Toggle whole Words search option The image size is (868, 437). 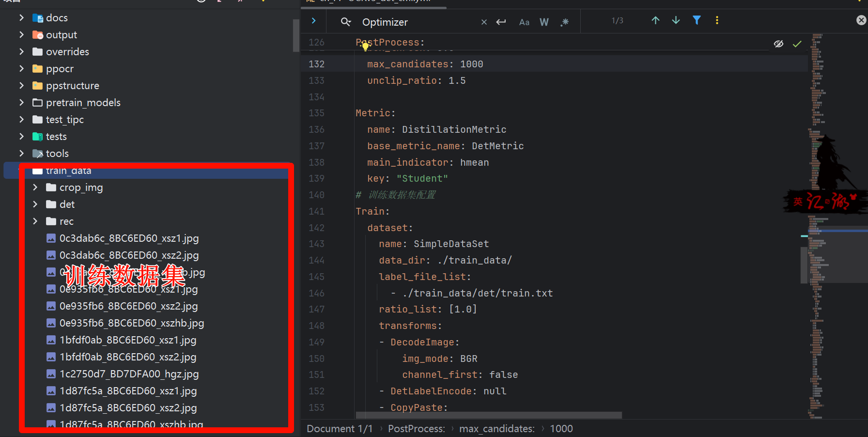click(x=544, y=22)
